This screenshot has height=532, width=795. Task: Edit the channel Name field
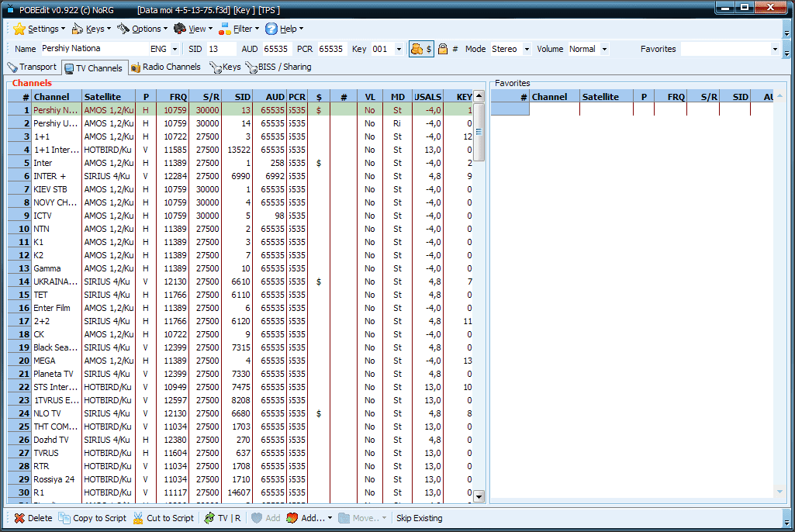(x=94, y=49)
